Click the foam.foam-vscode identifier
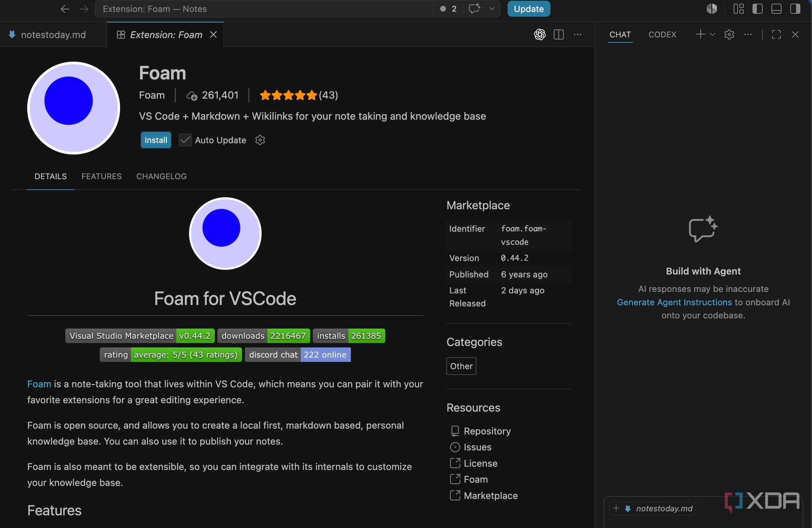The image size is (812, 528). tap(524, 235)
